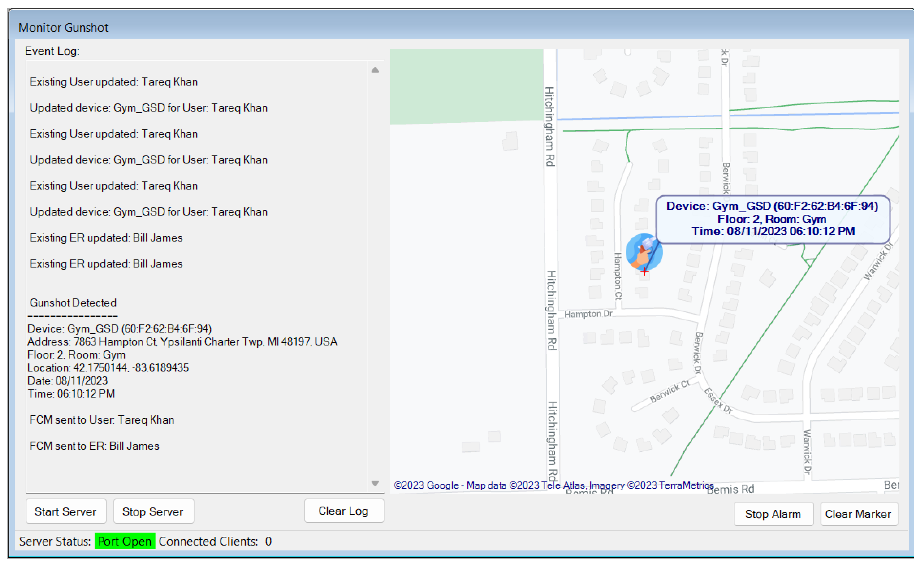
Task: Click the Connected Clients count
Action: click(268, 541)
